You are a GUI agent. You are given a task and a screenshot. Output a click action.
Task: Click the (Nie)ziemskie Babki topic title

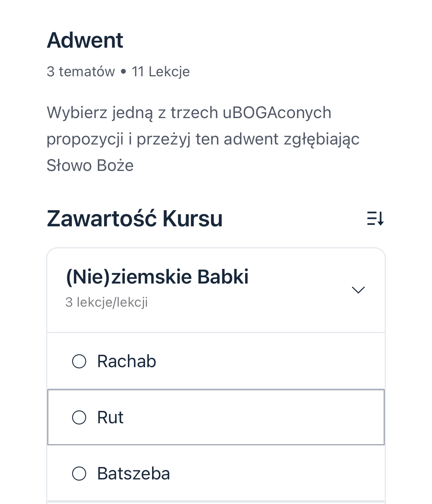point(157,277)
